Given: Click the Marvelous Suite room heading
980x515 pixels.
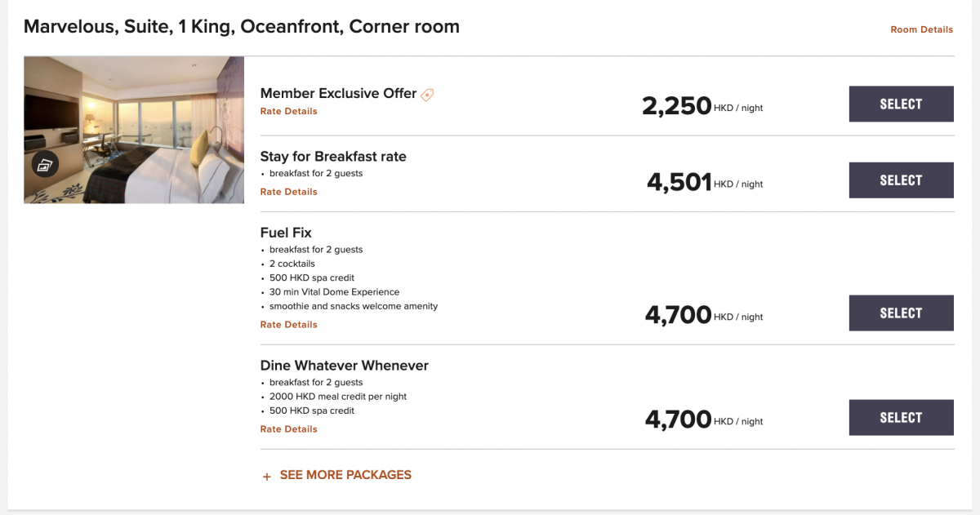Looking at the screenshot, I should (x=242, y=27).
